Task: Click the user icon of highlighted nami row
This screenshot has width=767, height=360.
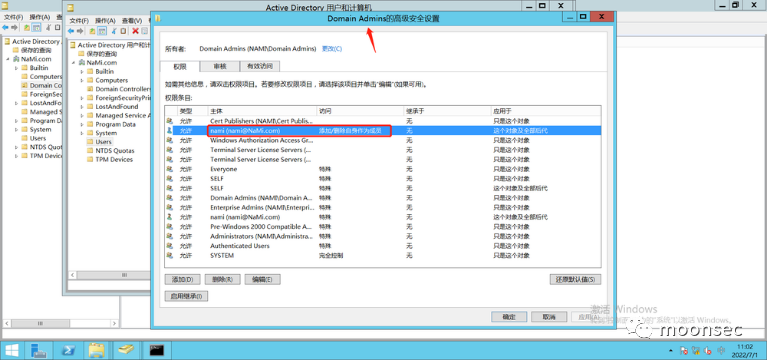Action: [x=170, y=131]
